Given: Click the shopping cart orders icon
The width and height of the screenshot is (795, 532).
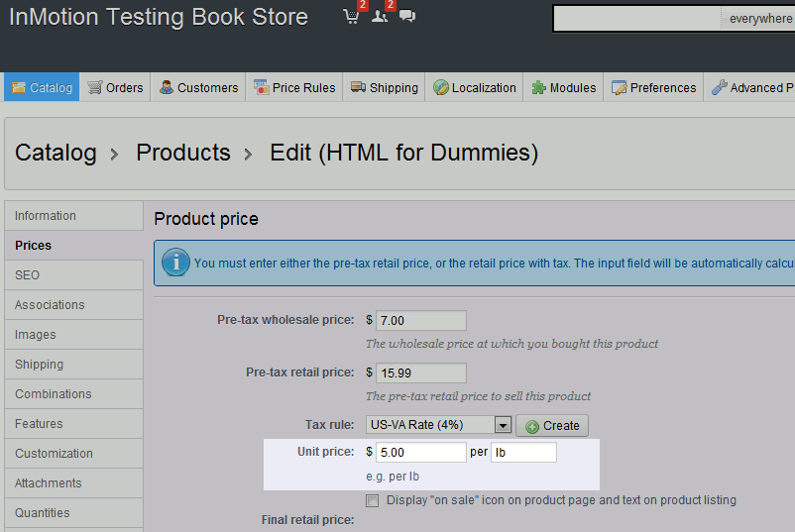Looking at the screenshot, I should 351,17.
